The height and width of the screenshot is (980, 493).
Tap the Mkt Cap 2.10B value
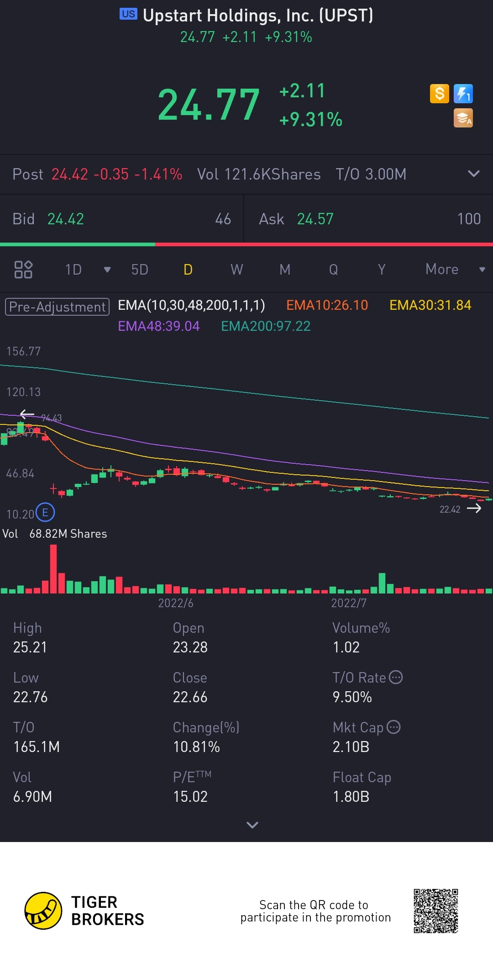(351, 747)
